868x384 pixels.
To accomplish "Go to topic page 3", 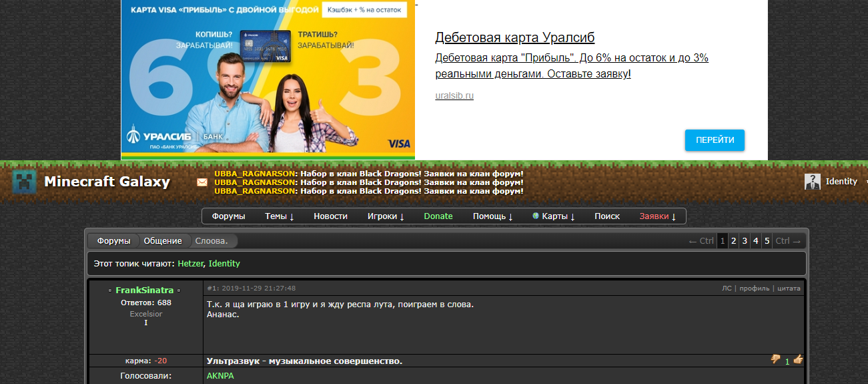I will (x=745, y=241).
